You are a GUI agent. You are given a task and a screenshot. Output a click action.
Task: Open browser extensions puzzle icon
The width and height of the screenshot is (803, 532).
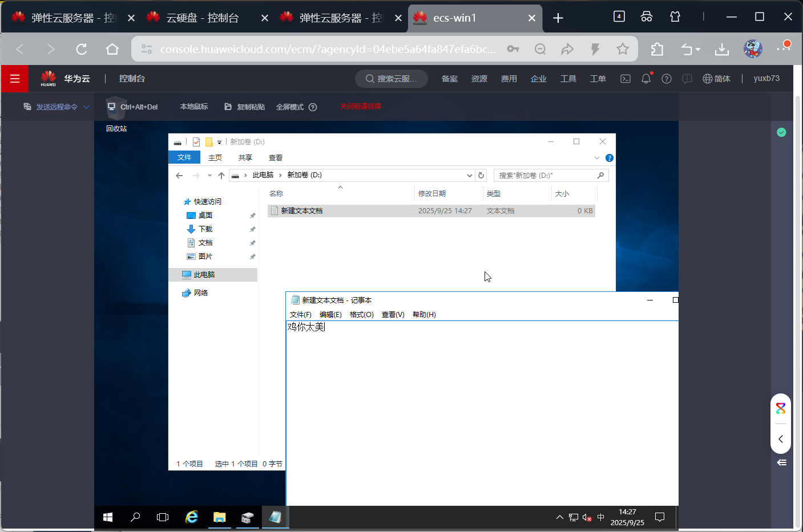click(657, 49)
